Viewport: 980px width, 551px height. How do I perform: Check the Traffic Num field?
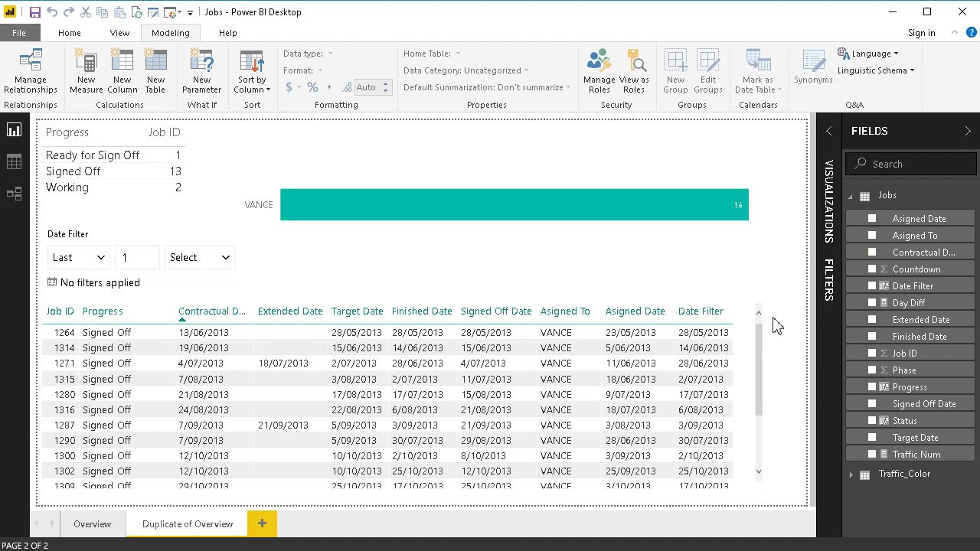coord(871,455)
